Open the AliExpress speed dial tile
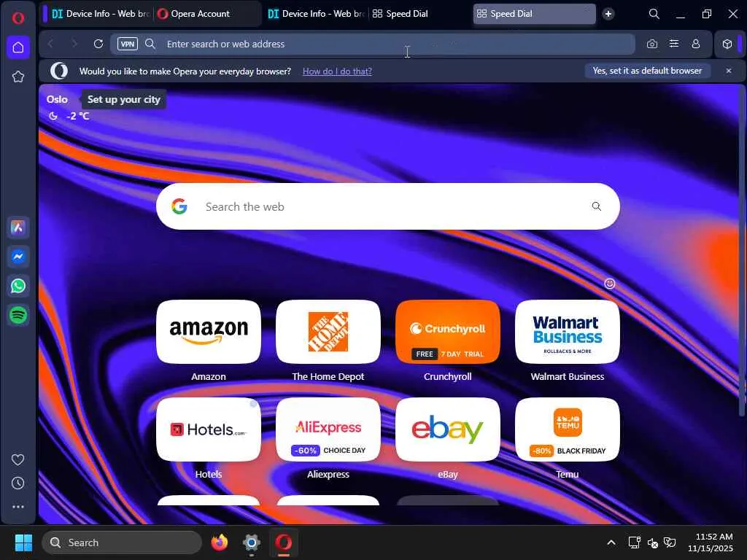747x560 pixels. [x=328, y=429]
